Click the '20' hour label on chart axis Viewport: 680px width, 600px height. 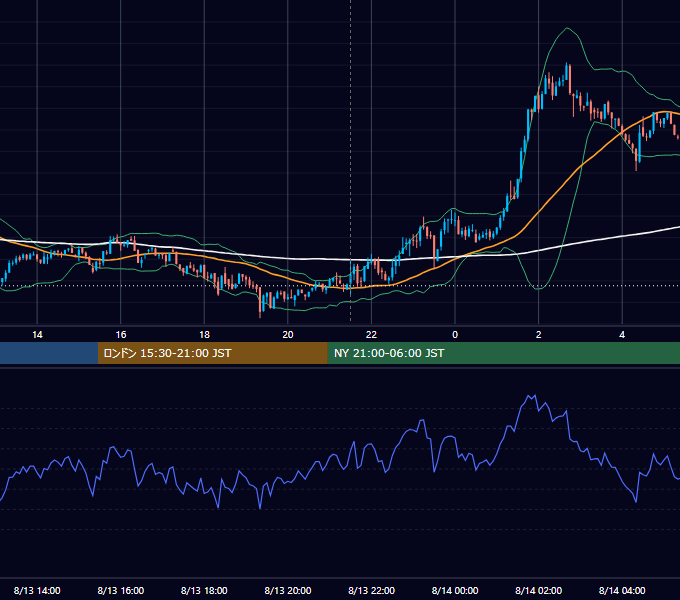tap(288, 335)
